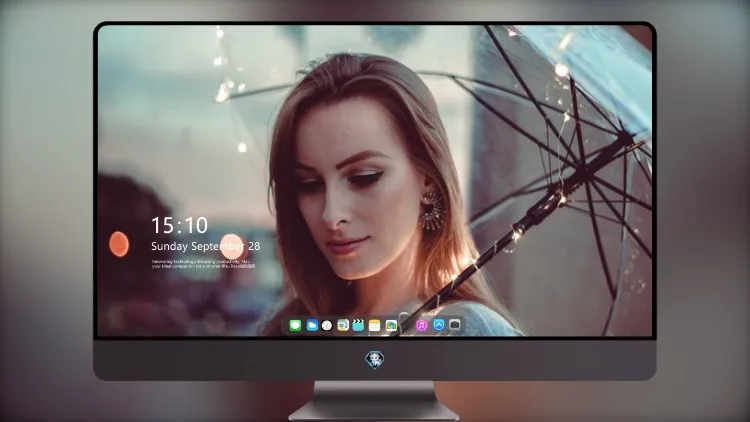Image resolution: width=750 pixels, height=422 pixels.
Task: Open the blue App Store icon
Action: point(439,325)
